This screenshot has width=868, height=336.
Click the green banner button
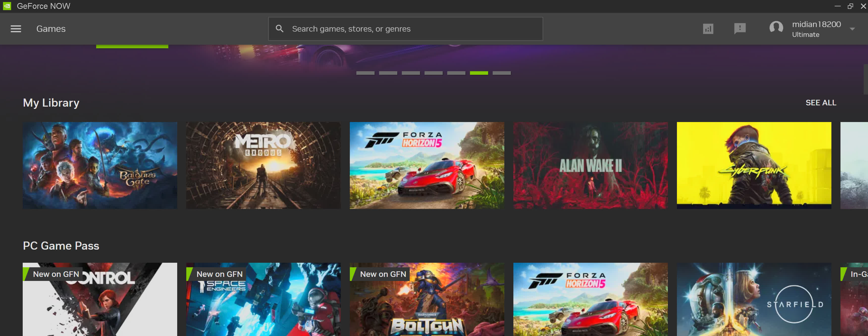(x=132, y=46)
